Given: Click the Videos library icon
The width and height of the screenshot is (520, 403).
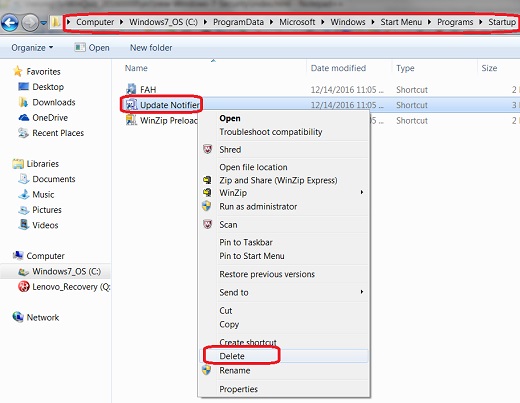Looking at the screenshot, I should tap(24, 224).
